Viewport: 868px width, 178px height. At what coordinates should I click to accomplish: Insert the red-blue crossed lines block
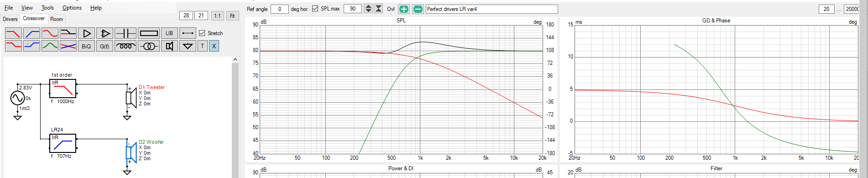[x=68, y=46]
